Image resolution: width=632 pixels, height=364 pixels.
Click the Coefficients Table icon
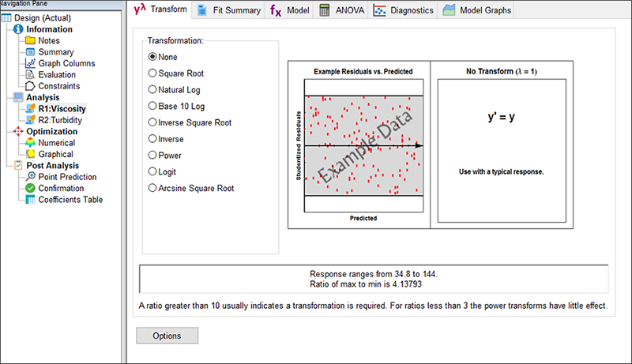tap(30, 200)
